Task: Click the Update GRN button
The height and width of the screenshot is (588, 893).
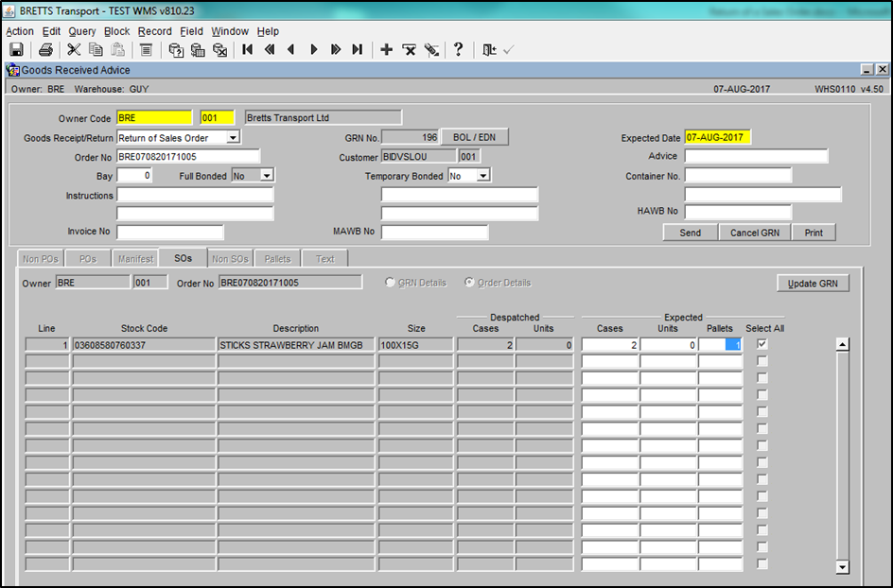Action: coord(813,284)
